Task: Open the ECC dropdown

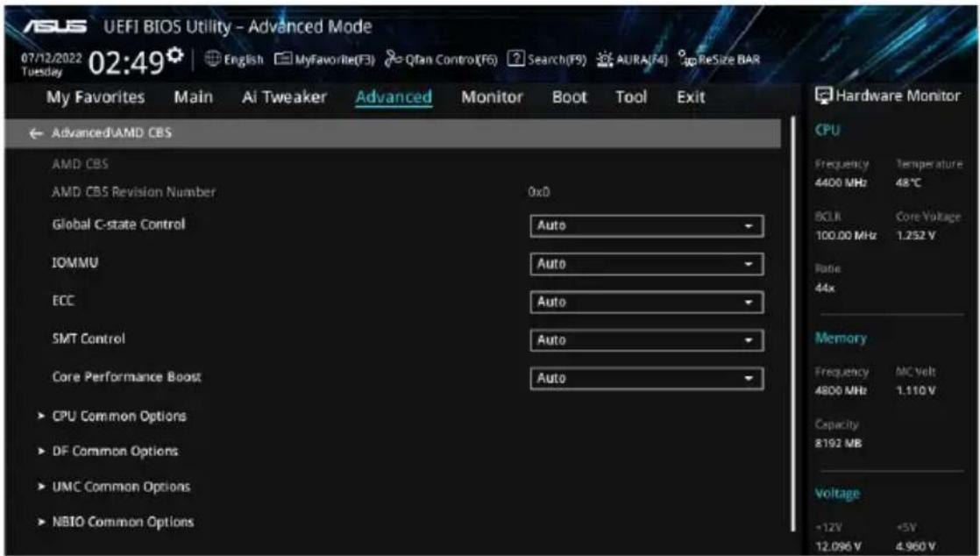Action: tap(646, 302)
